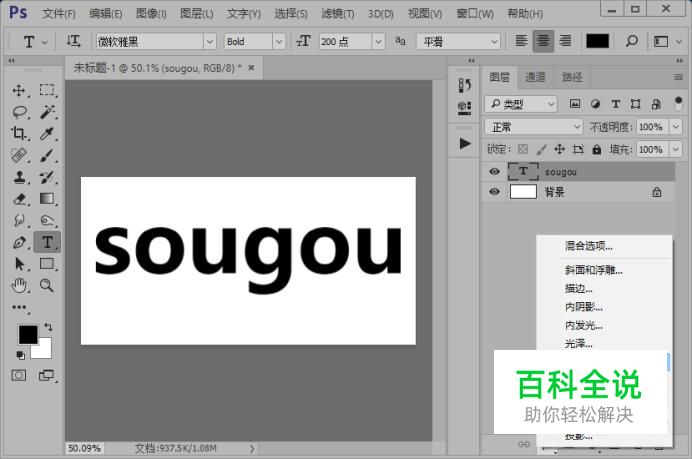Toggle shape layer filter

pyautogui.click(x=636, y=104)
